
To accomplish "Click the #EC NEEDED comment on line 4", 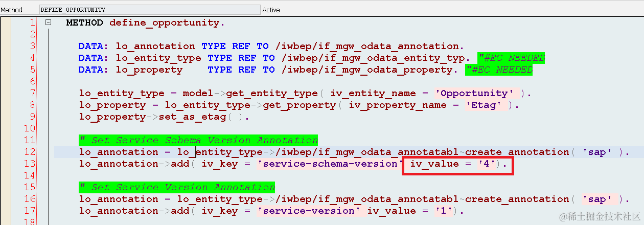I will click(511, 58).
